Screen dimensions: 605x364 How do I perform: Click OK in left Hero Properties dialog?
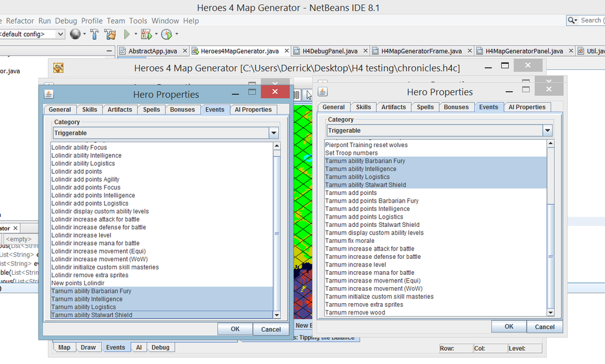235,329
